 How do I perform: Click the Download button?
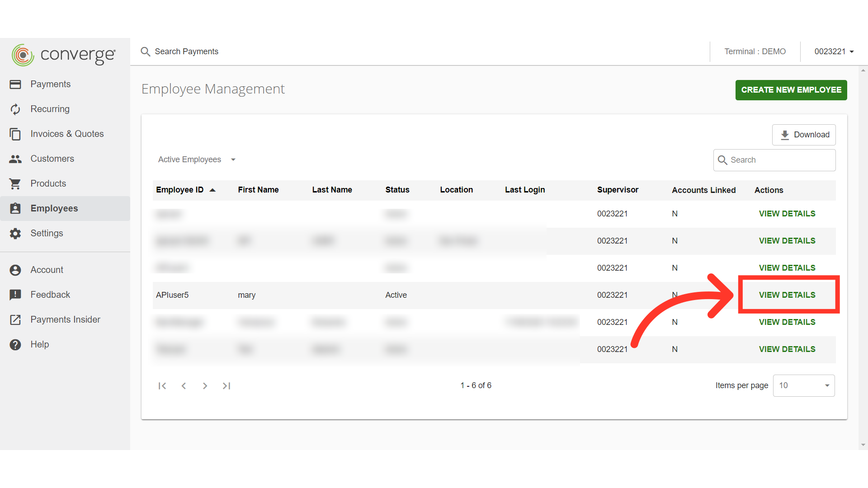tap(804, 135)
